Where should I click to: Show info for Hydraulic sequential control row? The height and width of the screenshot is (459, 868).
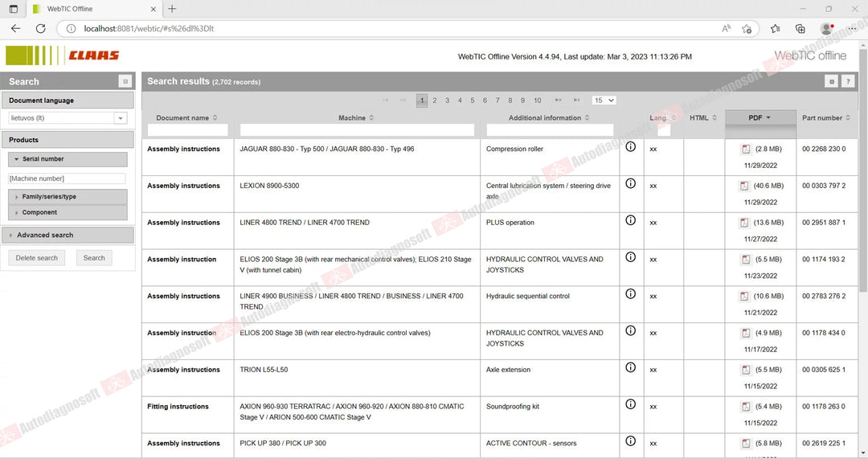[631, 294]
